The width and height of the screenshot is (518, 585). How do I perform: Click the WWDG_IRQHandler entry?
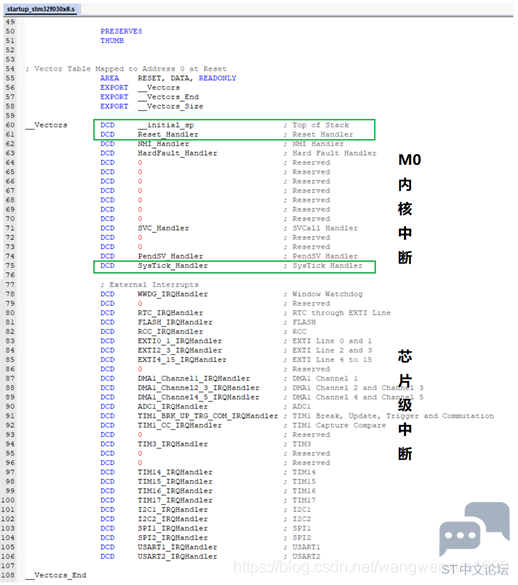tap(173, 294)
